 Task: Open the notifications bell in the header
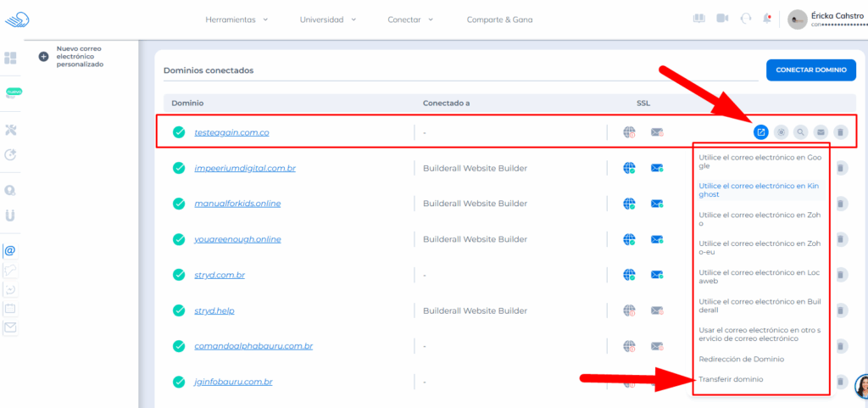tap(767, 19)
